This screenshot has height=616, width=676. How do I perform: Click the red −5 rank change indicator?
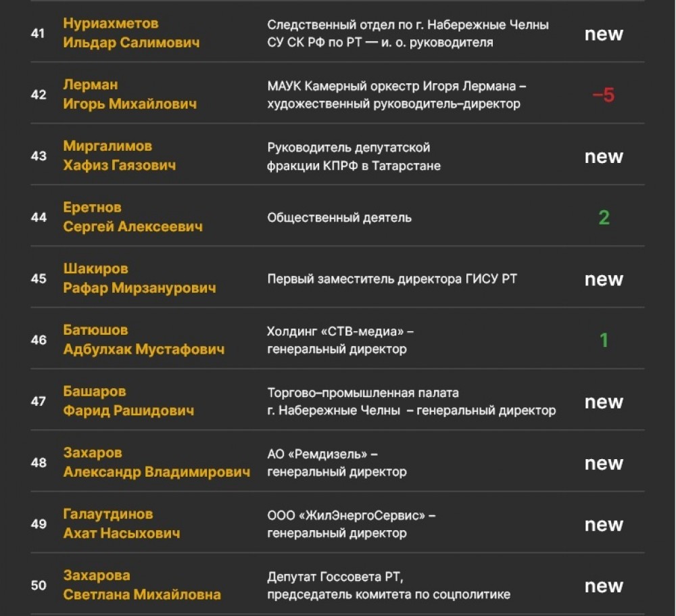[x=603, y=95]
